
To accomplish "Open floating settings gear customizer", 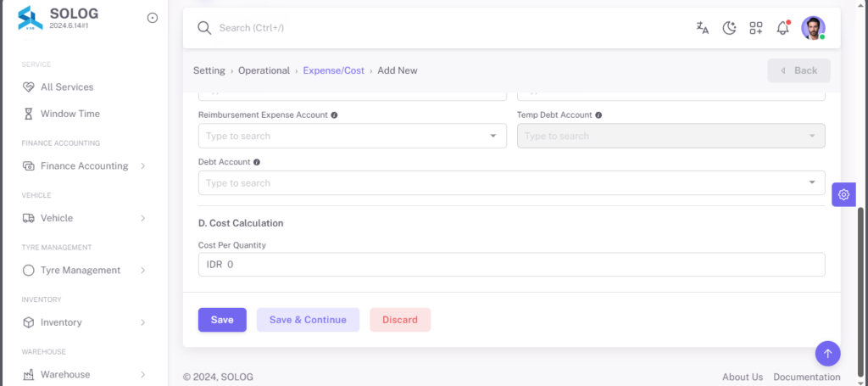I will pos(843,194).
